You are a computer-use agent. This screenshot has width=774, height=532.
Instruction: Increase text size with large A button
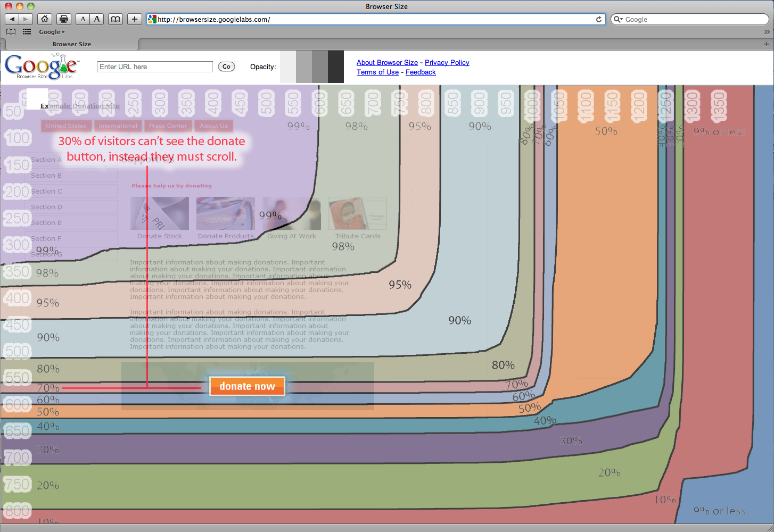[96, 19]
